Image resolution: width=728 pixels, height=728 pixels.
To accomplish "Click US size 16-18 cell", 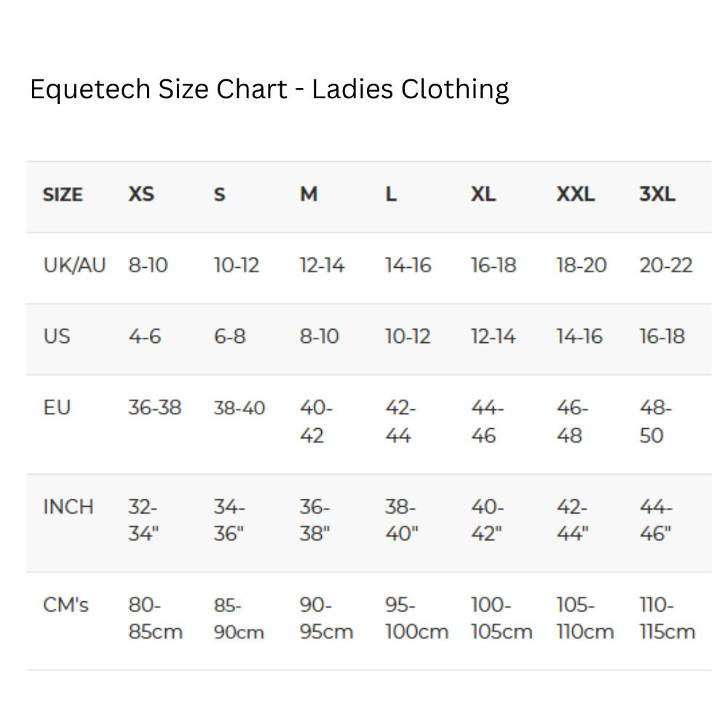I will pos(662,336).
